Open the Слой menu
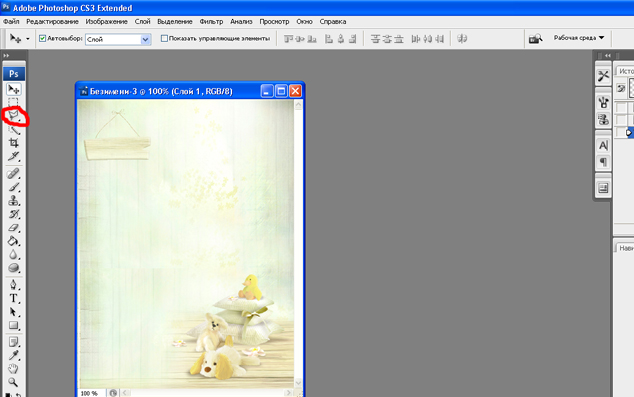 tap(142, 21)
